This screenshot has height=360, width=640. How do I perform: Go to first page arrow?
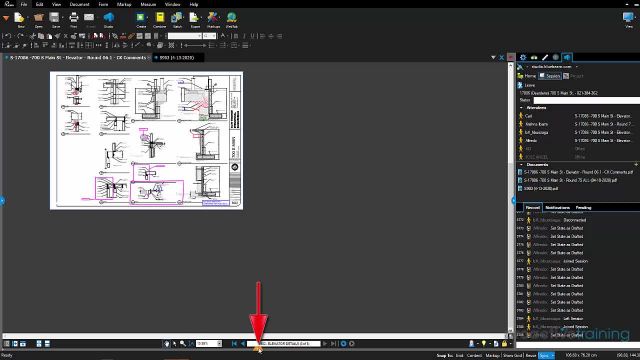(x=234, y=344)
